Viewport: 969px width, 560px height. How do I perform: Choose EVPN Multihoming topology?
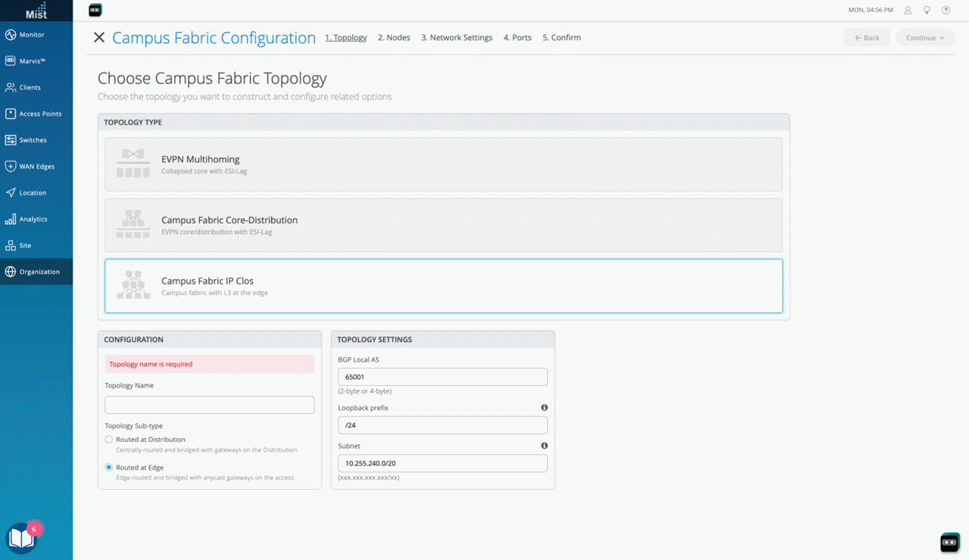pos(443,164)
